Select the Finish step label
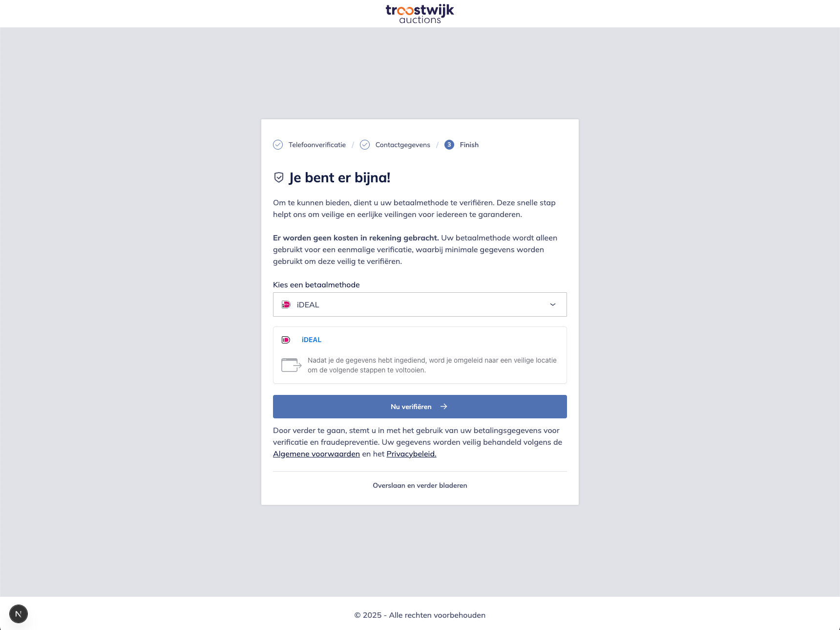 click(x=469, y=145)
